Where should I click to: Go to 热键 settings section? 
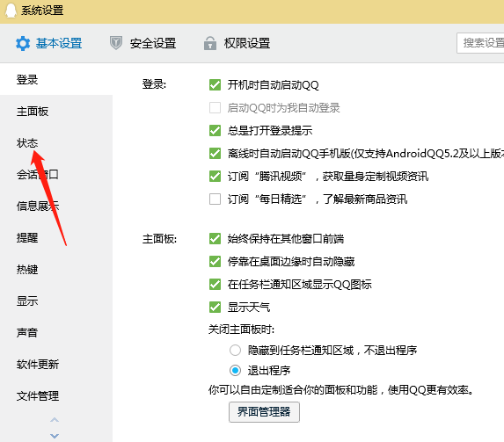coord(27,269)
